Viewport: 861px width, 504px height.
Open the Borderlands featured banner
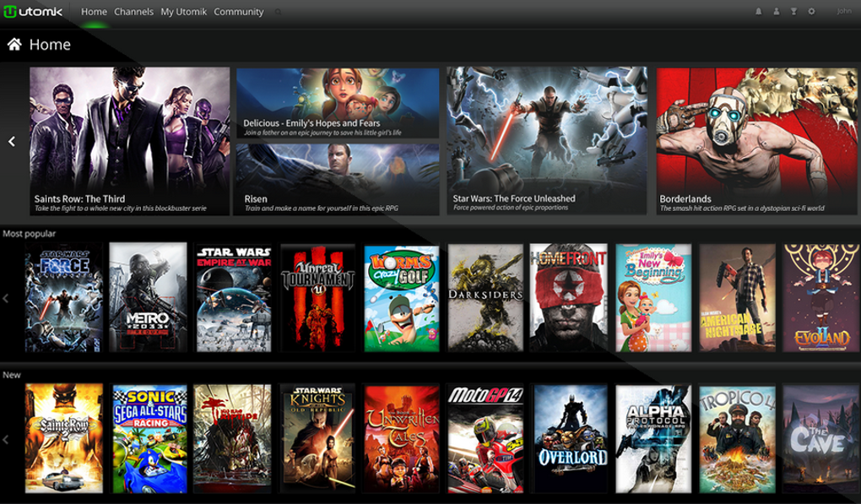(756, 141)
